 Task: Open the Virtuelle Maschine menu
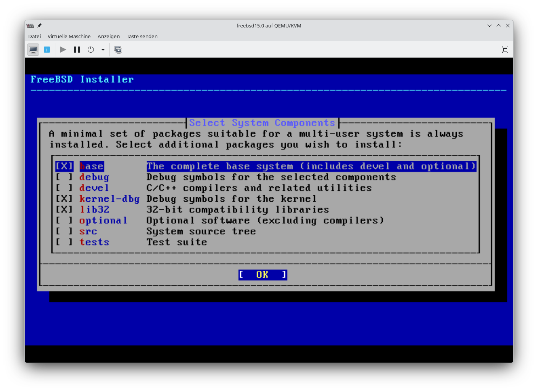point(69,36)
